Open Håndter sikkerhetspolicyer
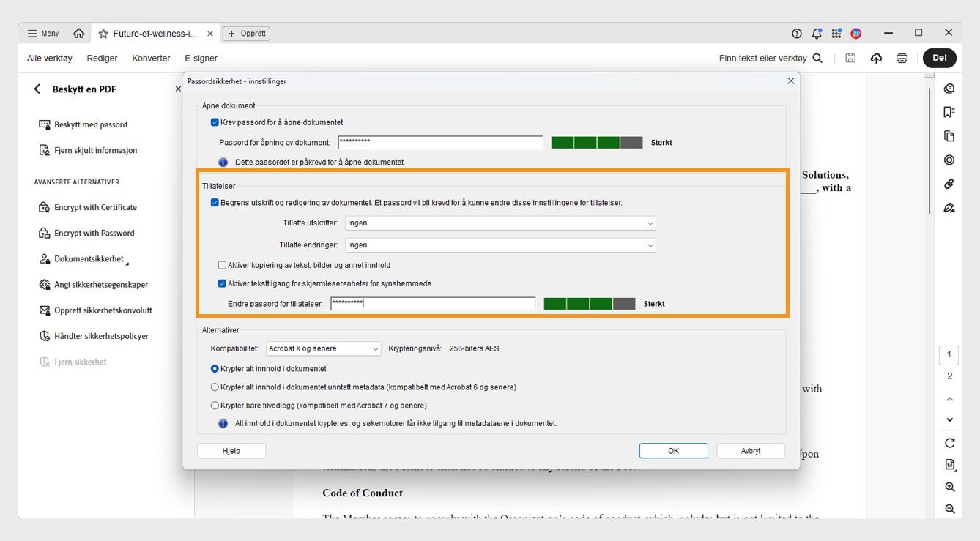The height and width of the screenshot is (541, 980). pos(94,336)
